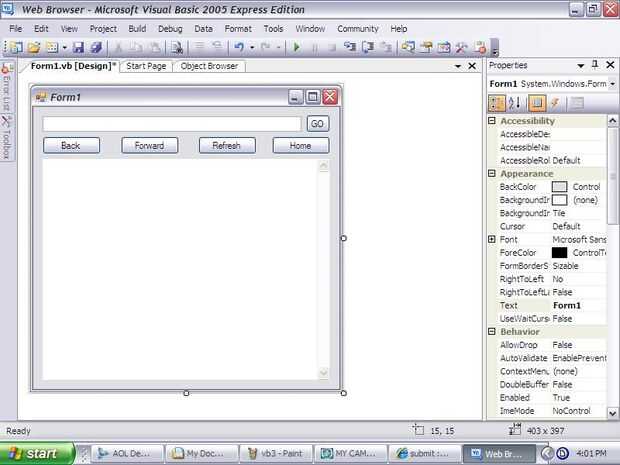Pin the Properties panel with pushpin
Image resolution: width=620 pixels, height=465 pixels.
(595, 64)
